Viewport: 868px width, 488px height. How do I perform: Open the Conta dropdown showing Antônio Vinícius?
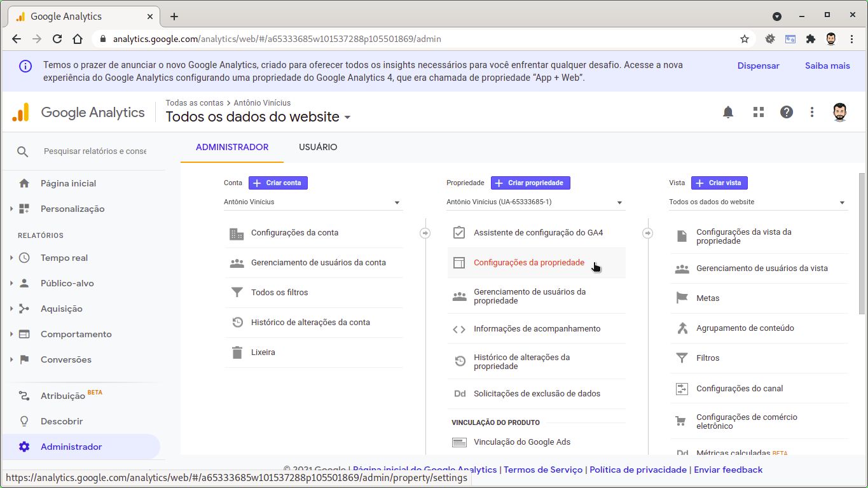pos(313,202)
